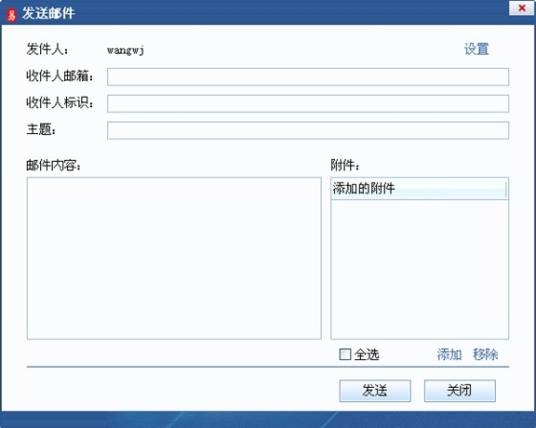
Task: Click the sender name wangwj
Action: tap(125, 51)
